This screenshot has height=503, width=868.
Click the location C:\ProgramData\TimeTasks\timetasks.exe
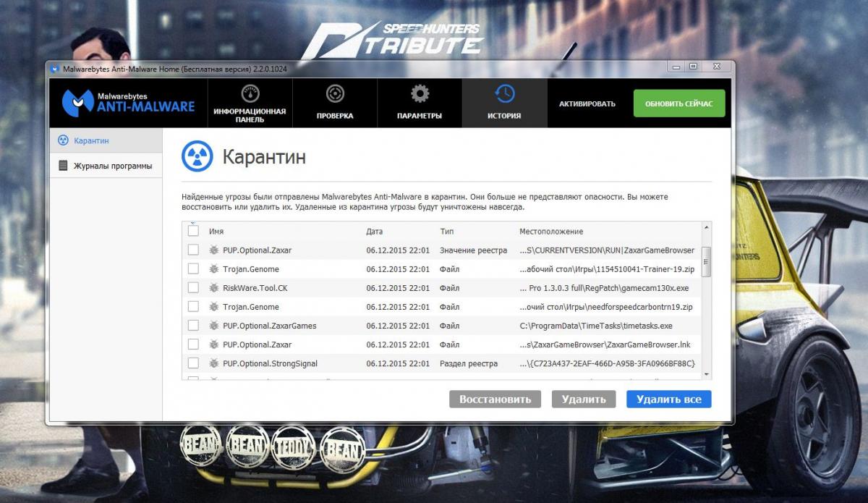click(x=596, y=326)
